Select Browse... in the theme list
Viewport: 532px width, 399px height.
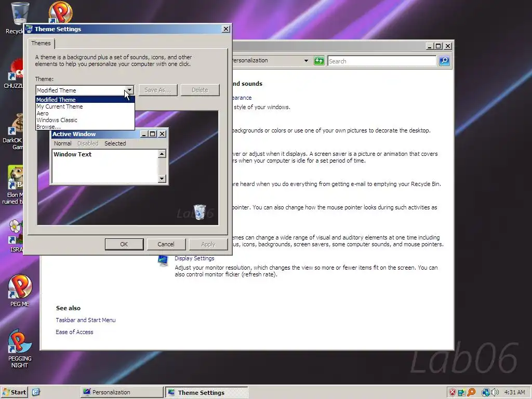(x=85, y=127)
